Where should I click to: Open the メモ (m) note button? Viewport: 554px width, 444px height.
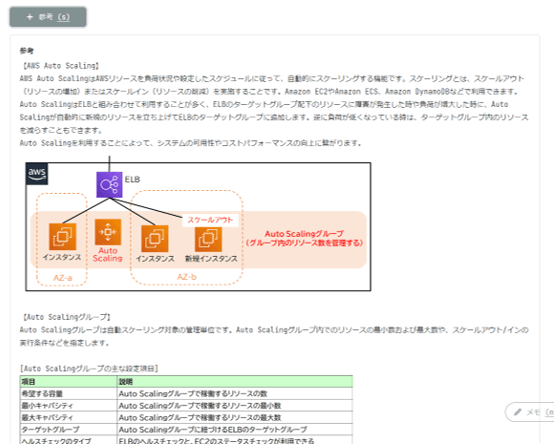(x=529, y=412)
